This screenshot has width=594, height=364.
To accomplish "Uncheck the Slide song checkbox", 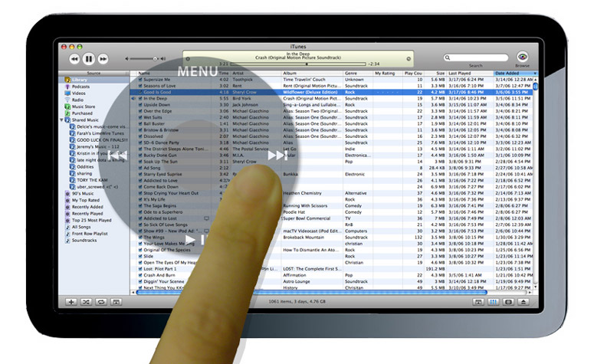I will (140, 257).
